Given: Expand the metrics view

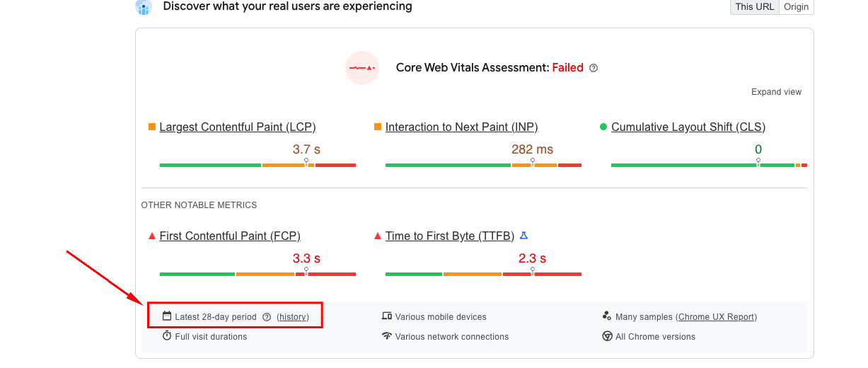Looking at the screenshot, I should click(776, 92).
